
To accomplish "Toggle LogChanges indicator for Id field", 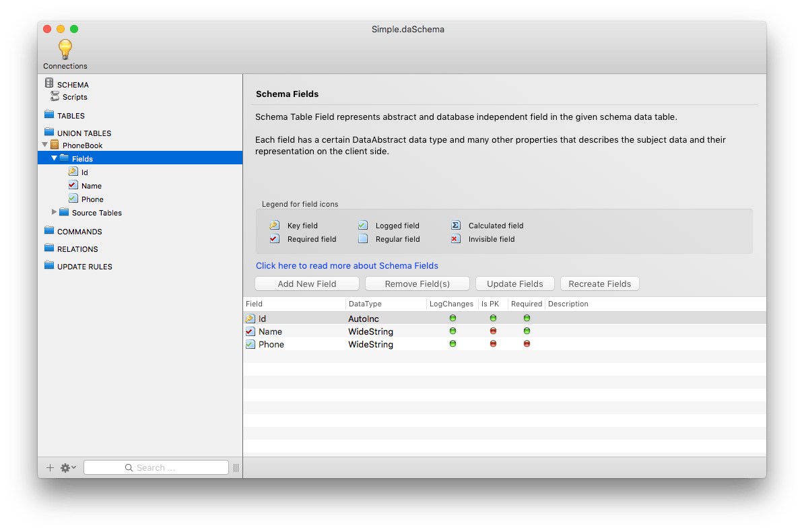I will click(453, 318).
